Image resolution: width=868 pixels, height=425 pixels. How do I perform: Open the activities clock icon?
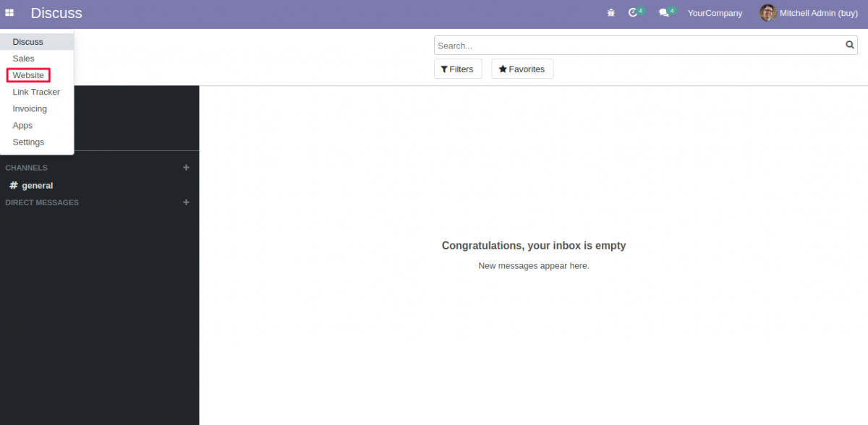(x=633, y=12)
